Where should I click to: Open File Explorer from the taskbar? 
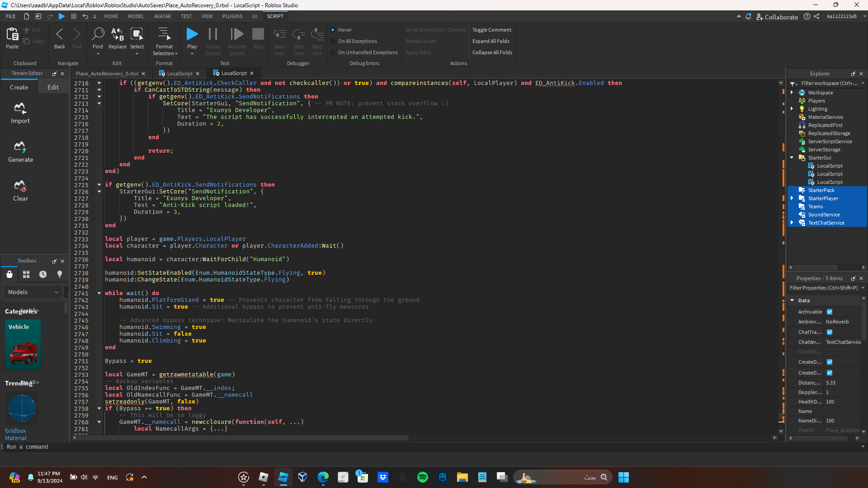[462, 477]
